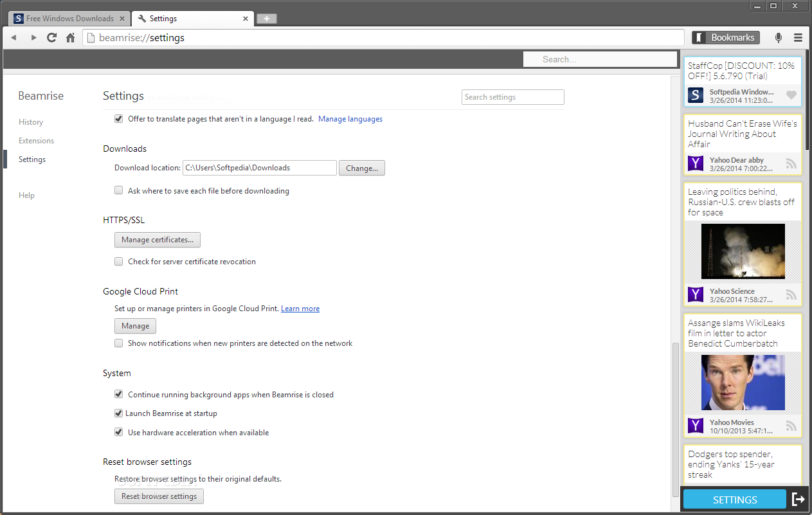Click the Change... download location button
The height and width of the screenshot is (515, 812).
(x=362, y=168)
